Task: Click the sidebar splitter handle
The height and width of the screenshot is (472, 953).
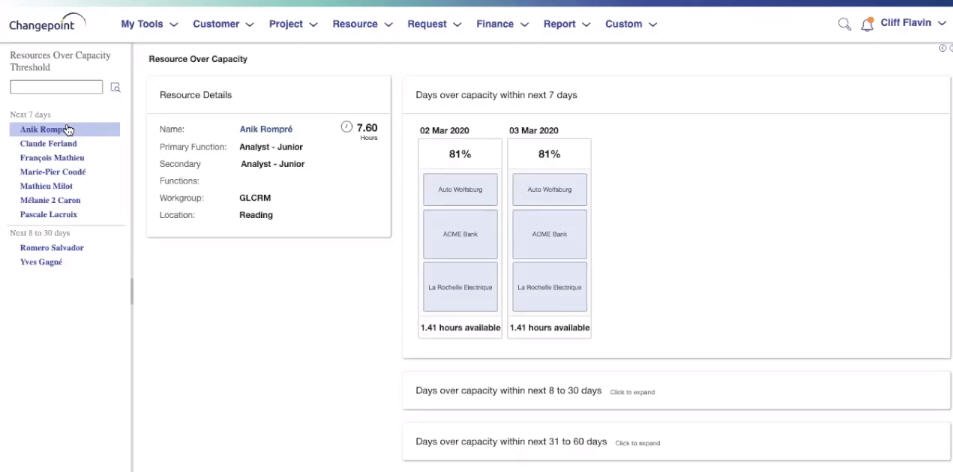Action: [x=131, y=292]
